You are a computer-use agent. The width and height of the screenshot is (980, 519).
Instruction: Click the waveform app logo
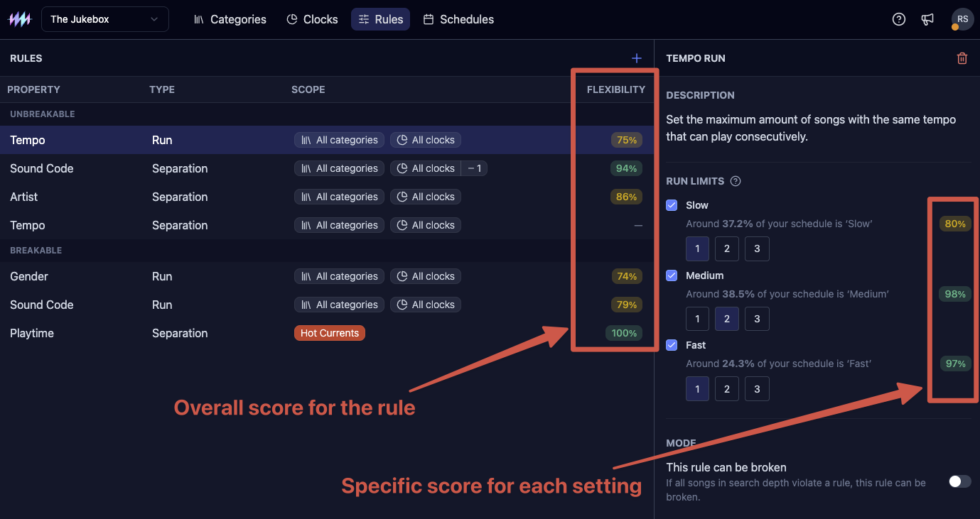[x=20, y=19]
